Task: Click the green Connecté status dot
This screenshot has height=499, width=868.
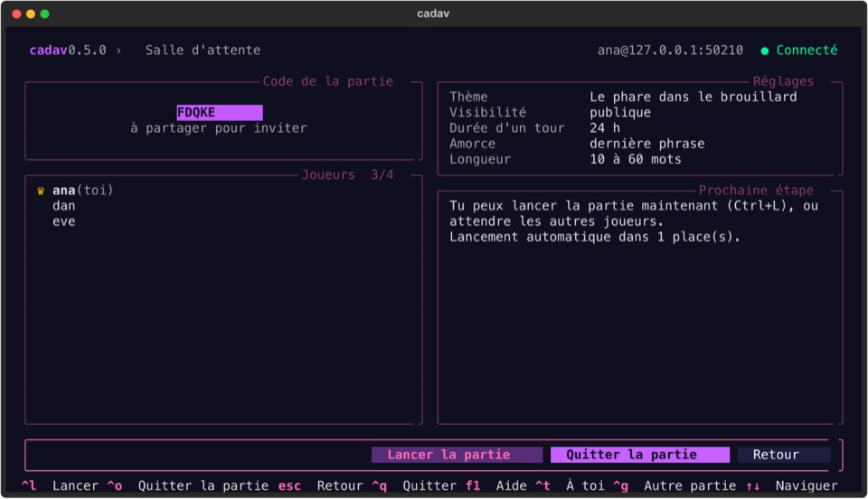Action: [765, 51]
